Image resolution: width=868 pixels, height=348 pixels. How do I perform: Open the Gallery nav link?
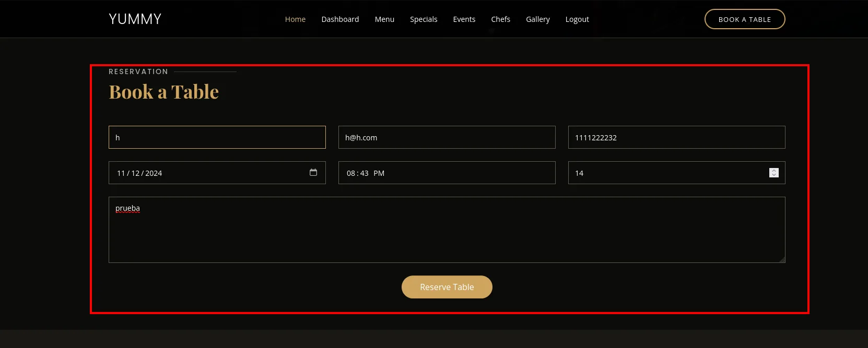[x=538, y=19]
